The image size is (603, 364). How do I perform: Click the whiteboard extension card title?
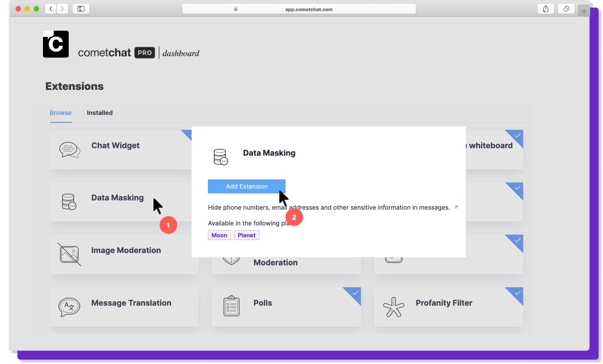[489, 146]
